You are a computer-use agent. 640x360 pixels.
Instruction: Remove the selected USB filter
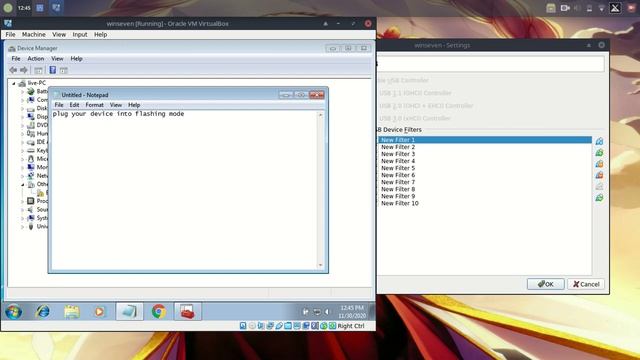point(599,175)
